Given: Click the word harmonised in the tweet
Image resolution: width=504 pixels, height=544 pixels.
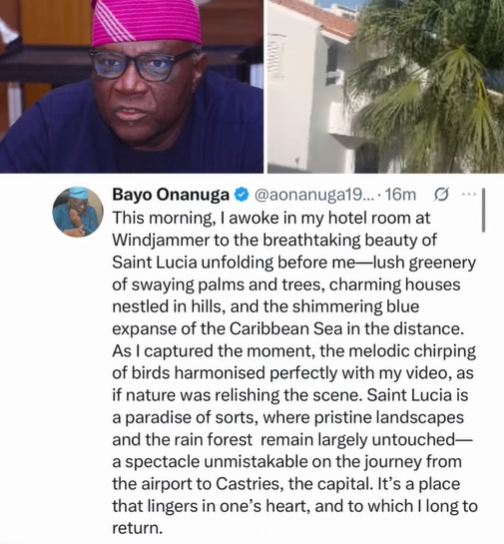Looking at the screenshot, I should 220,373.
